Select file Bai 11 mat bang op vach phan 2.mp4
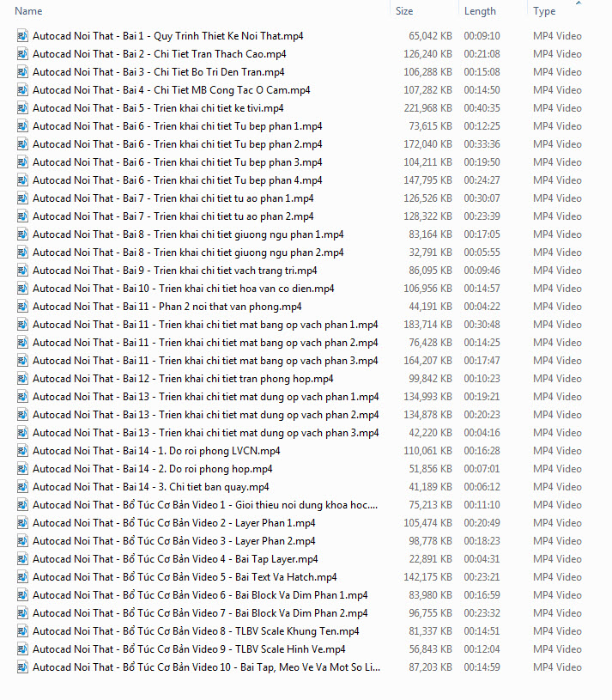Image resolution: width=612 pixels, height=700 pixels. [205, 343]
